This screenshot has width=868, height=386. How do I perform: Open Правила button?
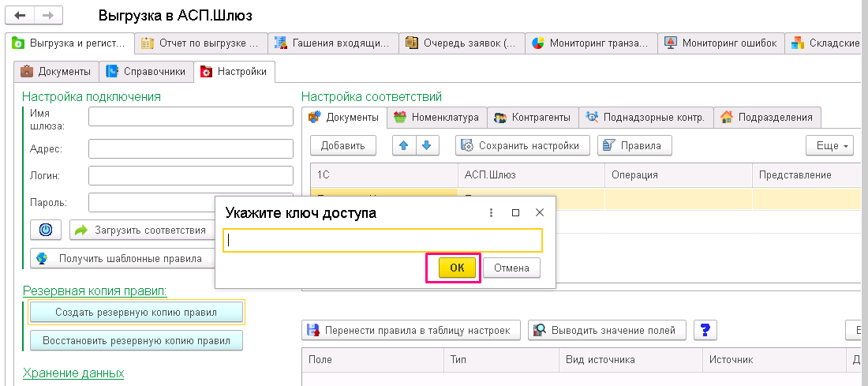tap(634, 146)
